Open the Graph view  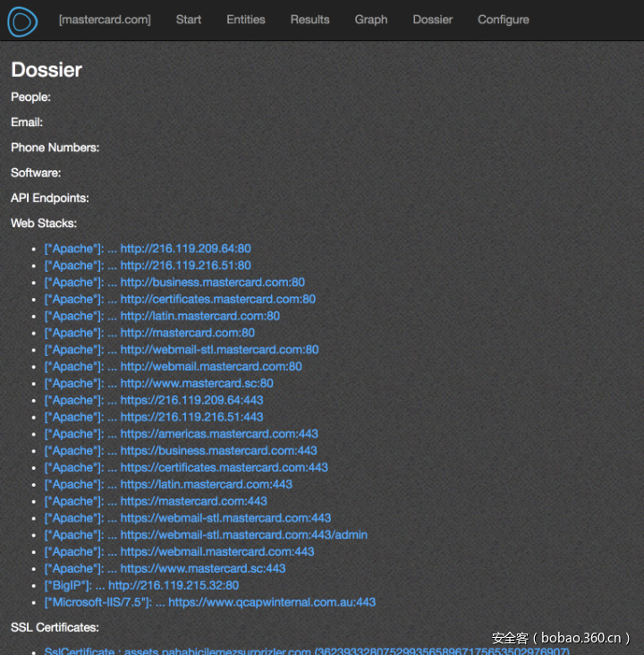pos(370,20)
